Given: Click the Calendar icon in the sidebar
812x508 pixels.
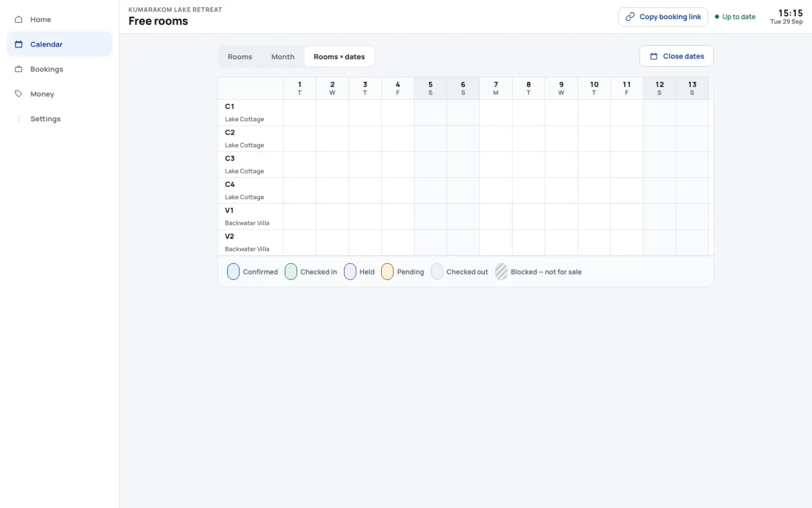Looking at the screenshot, I should pos(19,44).
